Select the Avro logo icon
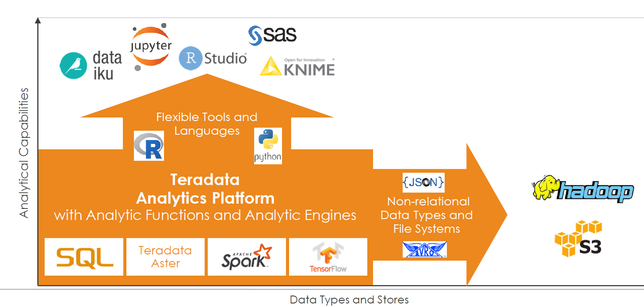644x307 pixels. [425, 249]
